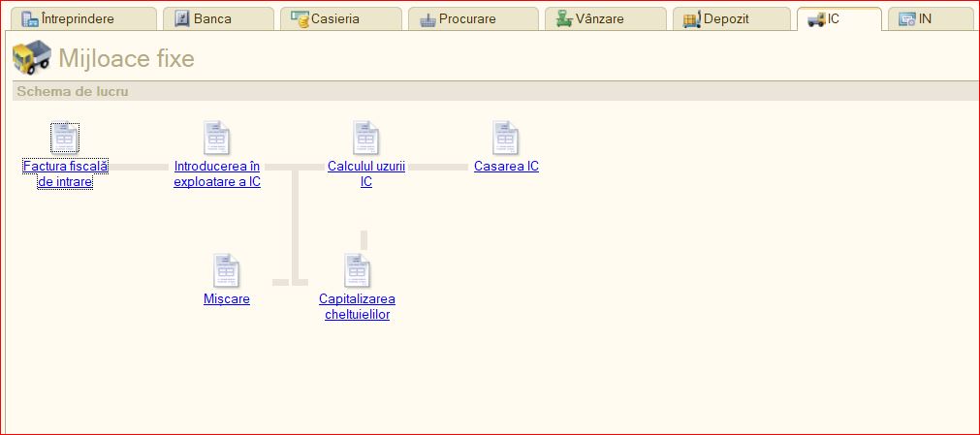
Task: Select the IN tab
Action: (x=924, y=18)
